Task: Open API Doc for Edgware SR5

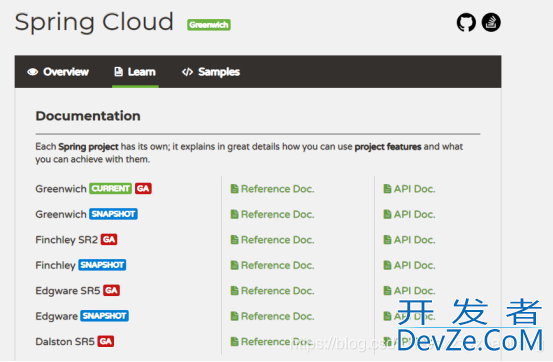Action: pyautogui.click(x=409, y=291)
